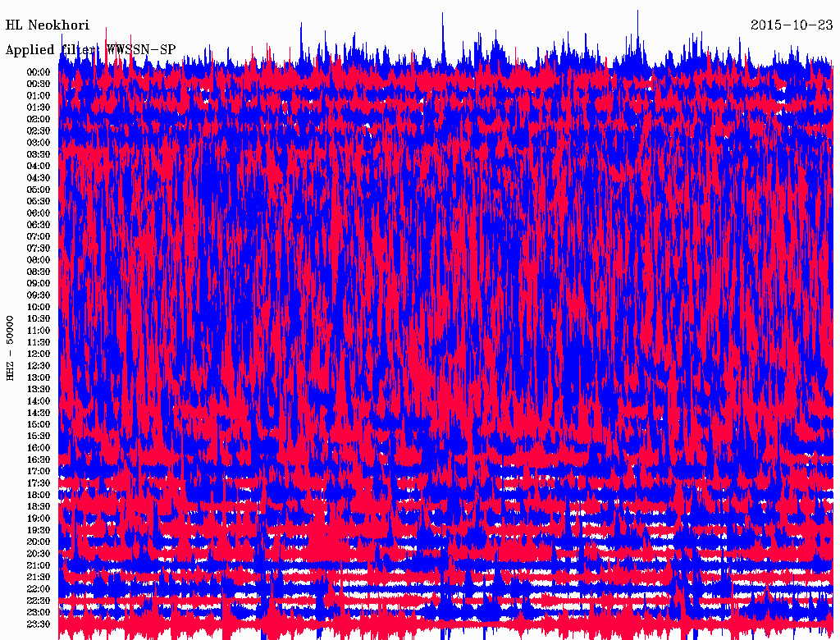840x640 pixels.
Task: Click the '14:00' time label
Action: pyautogui.click(x=39, y=401)
